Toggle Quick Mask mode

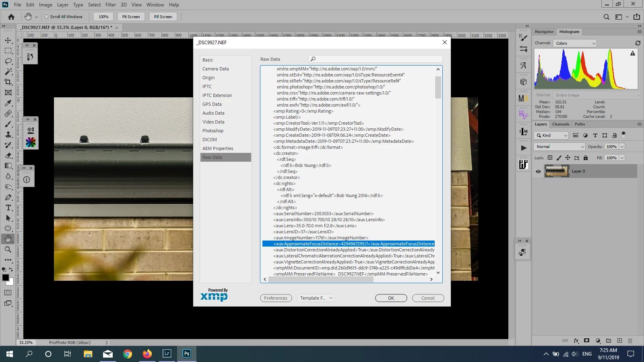click(8, 293)
